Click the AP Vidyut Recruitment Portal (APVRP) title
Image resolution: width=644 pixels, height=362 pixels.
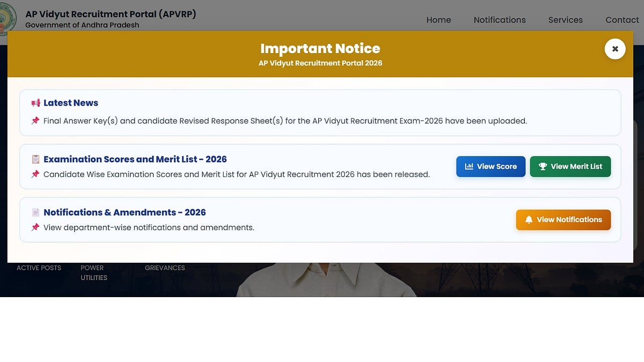[111, 14]
